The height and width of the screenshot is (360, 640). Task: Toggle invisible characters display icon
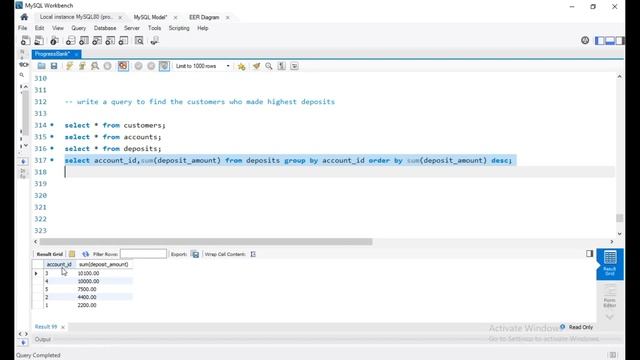281,66
